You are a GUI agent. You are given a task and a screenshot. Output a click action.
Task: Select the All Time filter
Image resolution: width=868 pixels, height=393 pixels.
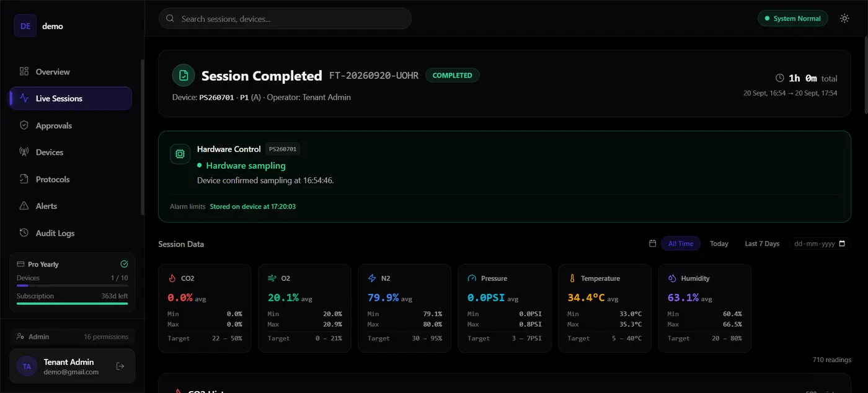tap(681, 244)
